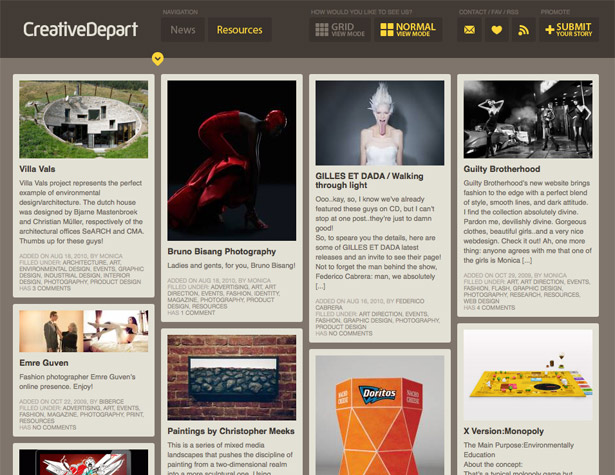This screenshot has height=475, width=615.
Task: Open the Resources navigation tab
Action: tap(240, 30)
